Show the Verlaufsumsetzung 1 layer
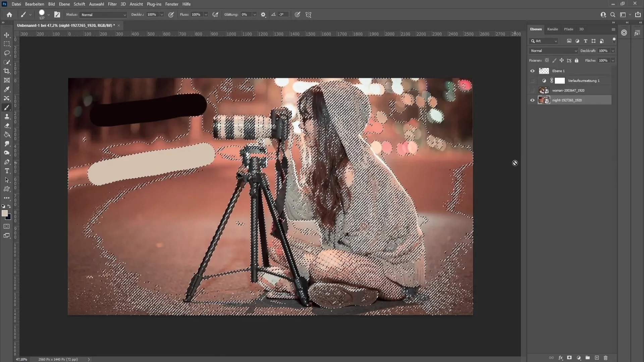 point(532,80)
